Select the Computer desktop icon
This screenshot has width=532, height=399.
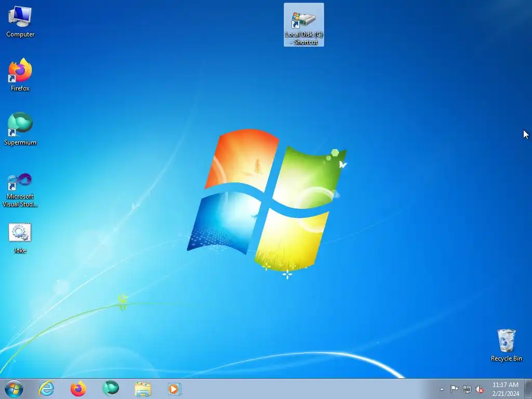(20, 21)
